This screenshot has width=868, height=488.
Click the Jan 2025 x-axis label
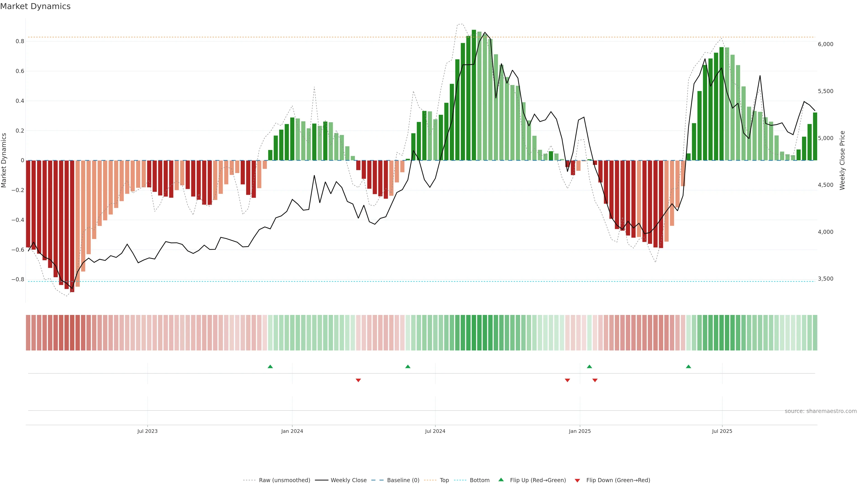coord(580,431)
